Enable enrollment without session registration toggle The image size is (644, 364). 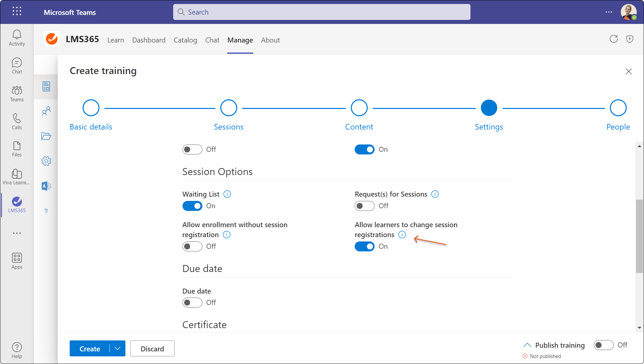(x=192, y=246)
